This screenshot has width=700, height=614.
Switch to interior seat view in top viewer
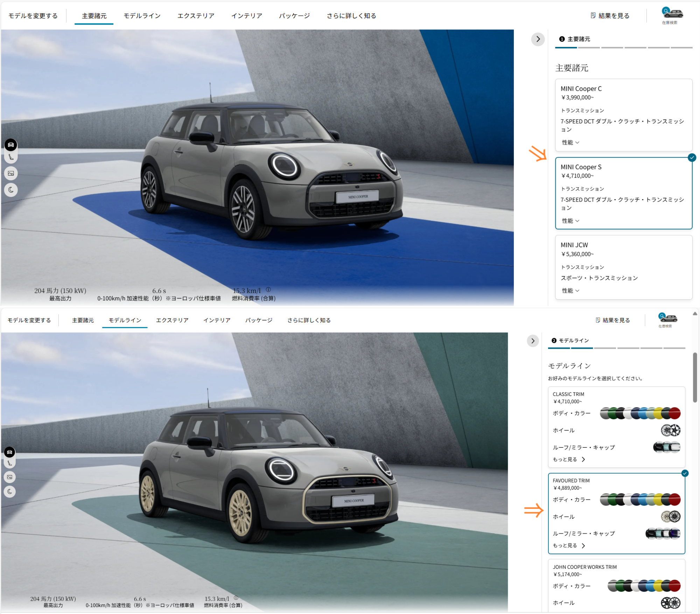[x=11, y=158]
